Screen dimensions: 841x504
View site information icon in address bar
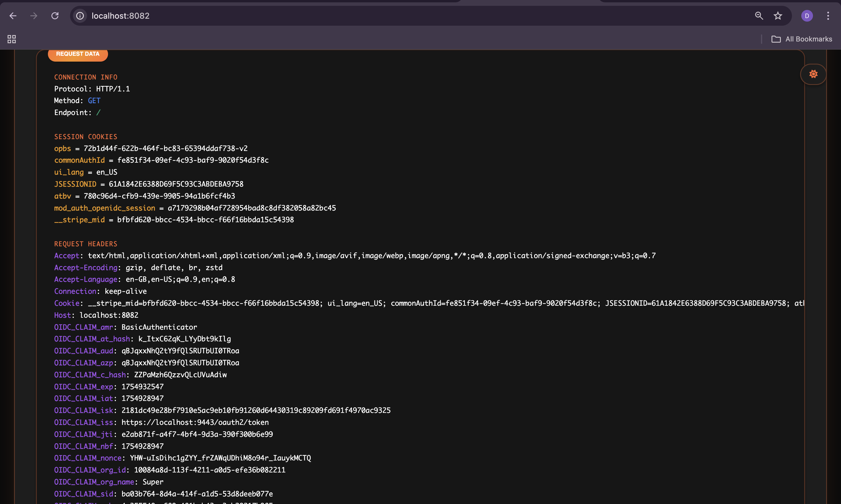pyautogui.click(x=80, y=16)
